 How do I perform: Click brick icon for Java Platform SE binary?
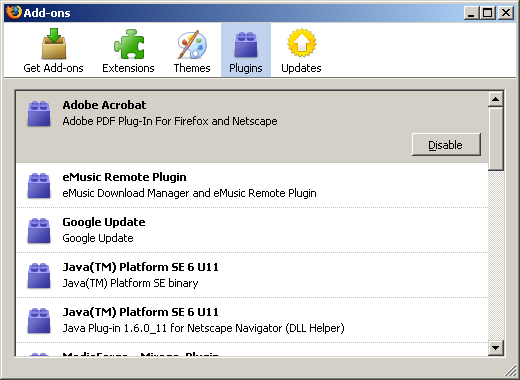pos(39,276)
